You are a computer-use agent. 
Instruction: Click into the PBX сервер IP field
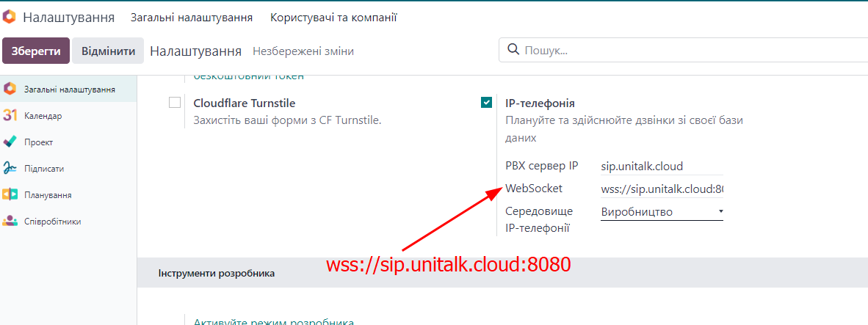pos(661,167)
